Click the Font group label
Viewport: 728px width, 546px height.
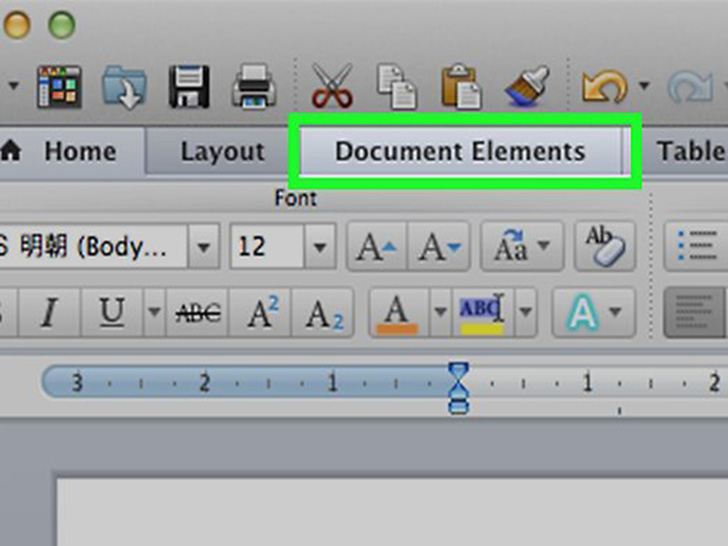(296, 198)
